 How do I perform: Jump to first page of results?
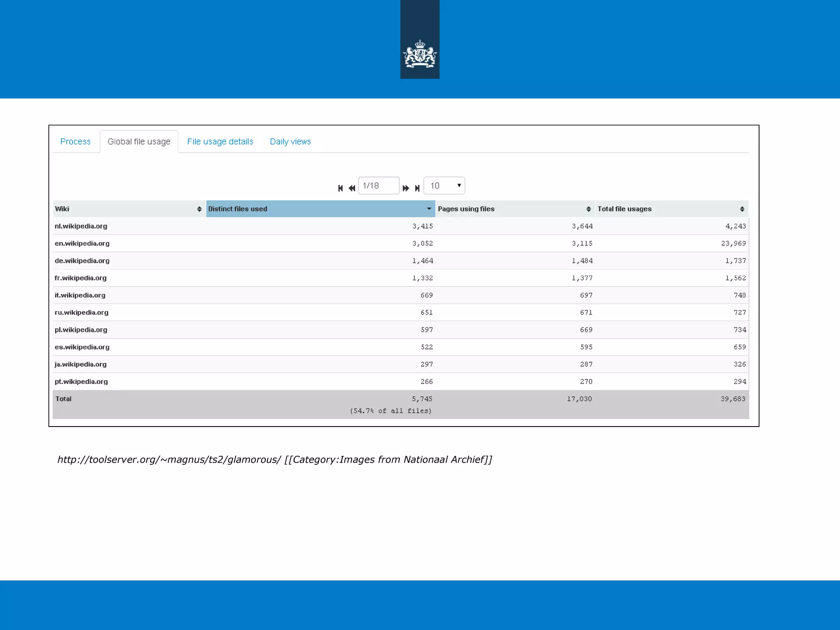pos(340,188)
